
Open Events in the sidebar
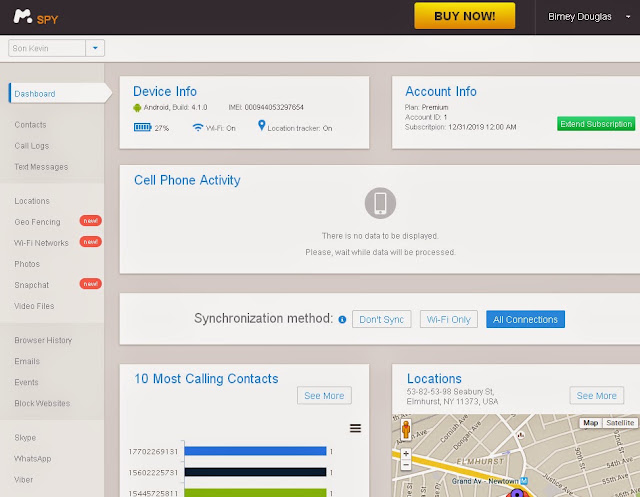[x=26, y=382]
